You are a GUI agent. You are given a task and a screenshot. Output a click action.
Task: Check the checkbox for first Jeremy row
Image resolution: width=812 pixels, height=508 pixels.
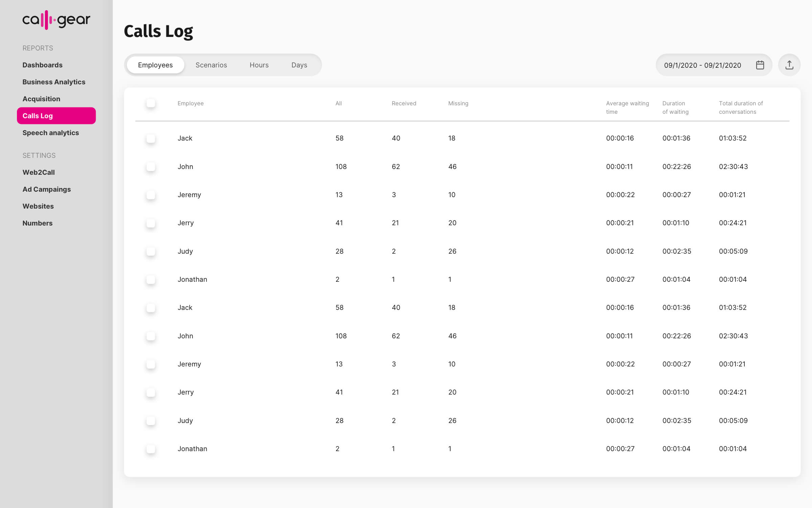tap(151, 195)
